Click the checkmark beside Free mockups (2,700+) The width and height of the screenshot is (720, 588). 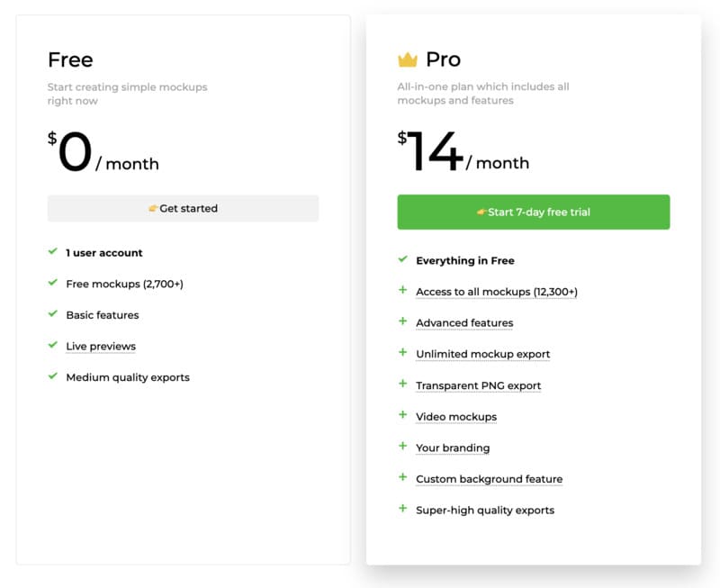coord(53,283)
